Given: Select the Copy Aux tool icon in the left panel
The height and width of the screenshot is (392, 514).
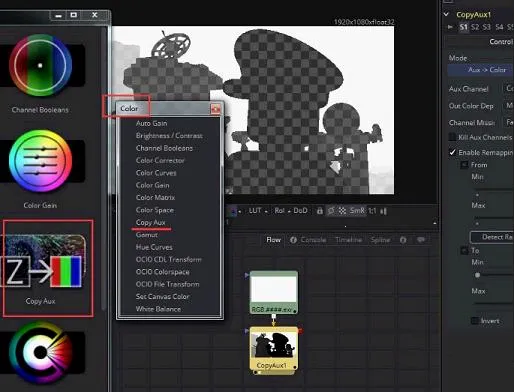Looking at the screenshot, I should click(x=43, y=262).
